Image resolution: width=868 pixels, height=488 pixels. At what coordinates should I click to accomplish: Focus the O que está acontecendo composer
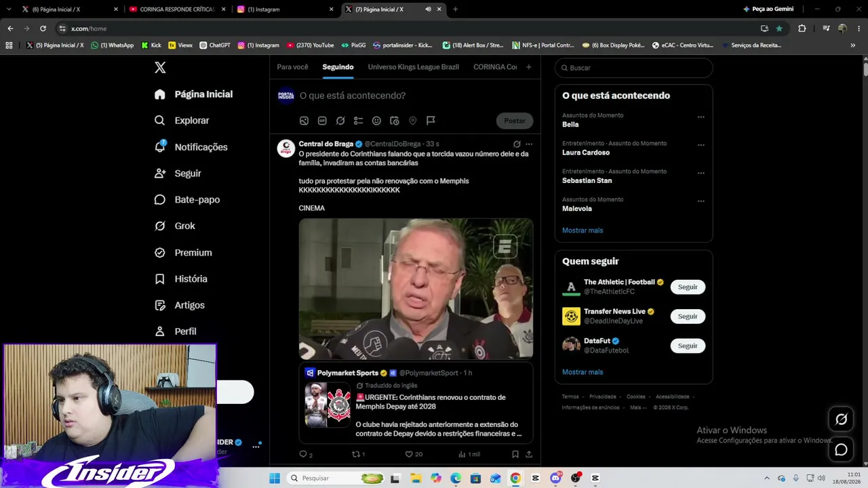[353, 96]
